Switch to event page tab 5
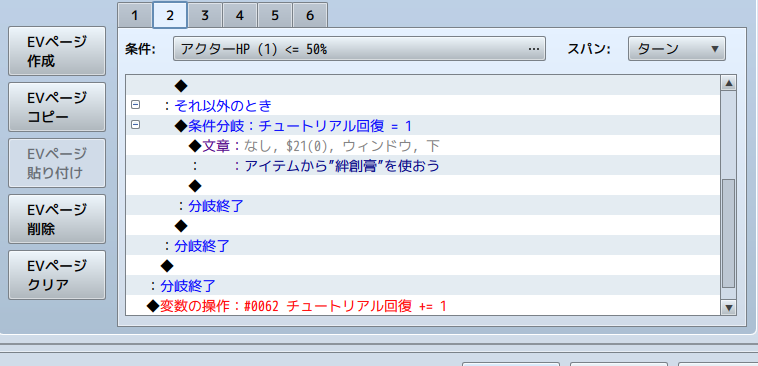This screenshot has height=366, width=758. (x=275, y=15)
